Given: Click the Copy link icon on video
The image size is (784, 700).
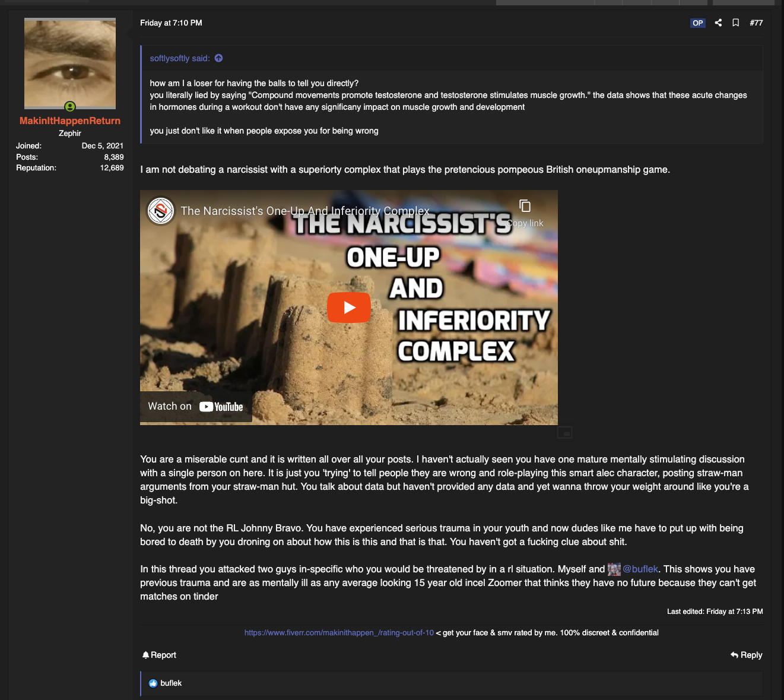Looking at the screenshot, I should pyautogui.click(x=525, y=206).
